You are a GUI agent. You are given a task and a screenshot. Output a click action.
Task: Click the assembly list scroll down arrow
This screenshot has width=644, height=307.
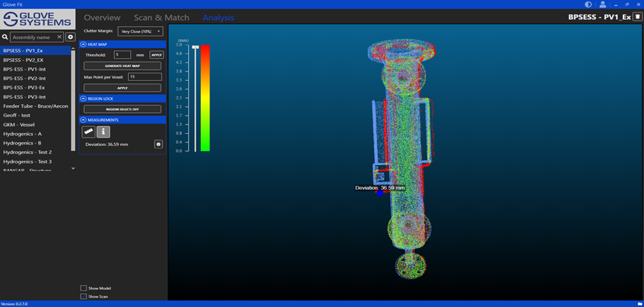[x=73, y=168]
